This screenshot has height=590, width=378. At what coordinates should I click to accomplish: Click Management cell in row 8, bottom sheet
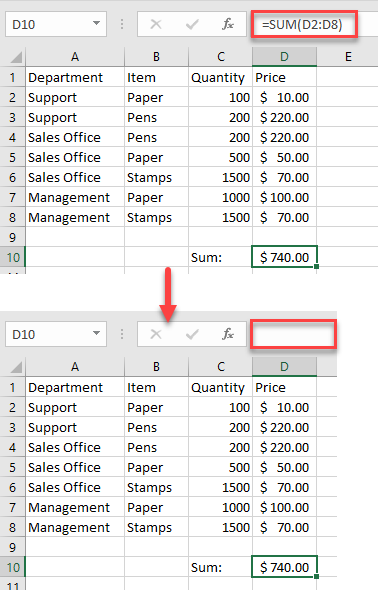click(x=75, y=527)
